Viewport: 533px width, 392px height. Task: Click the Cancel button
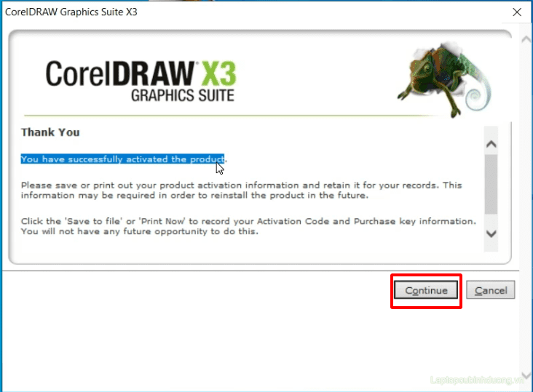(491, 290)
